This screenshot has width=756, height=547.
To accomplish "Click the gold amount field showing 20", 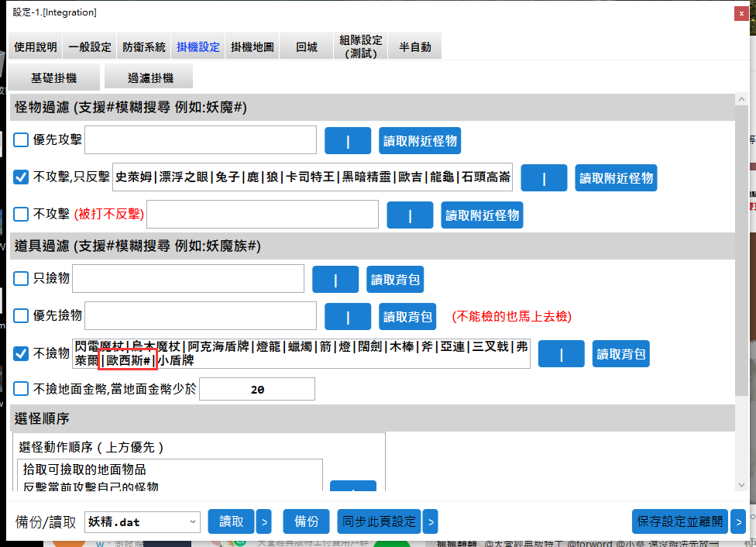I will pyautogui.click(x=257, y=389).
